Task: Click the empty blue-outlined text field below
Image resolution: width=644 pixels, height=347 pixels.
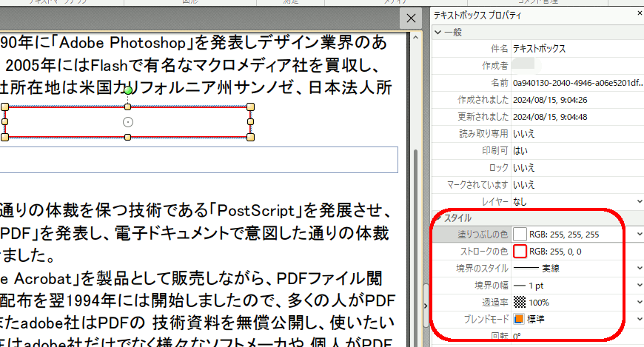Action: click(x=199, y=160)
